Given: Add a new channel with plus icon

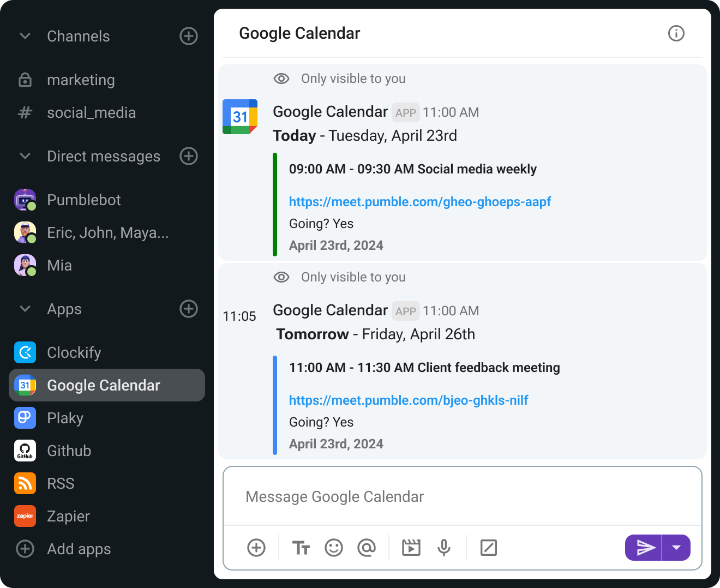Looking at the screenshot, I should (x=189, y=36).
